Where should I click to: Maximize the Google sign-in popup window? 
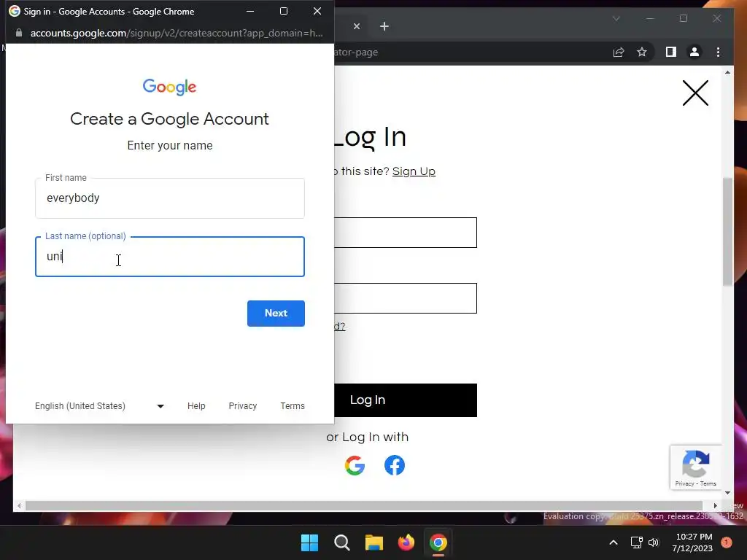284,11
